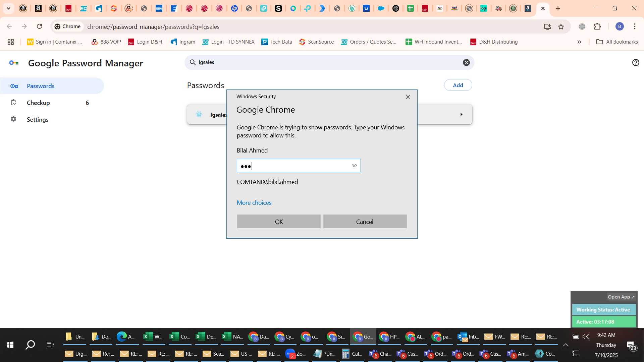The width and height of the screenshot is (644, 362).
Task: Open Password Manager Settings
Action: [52, 119]
